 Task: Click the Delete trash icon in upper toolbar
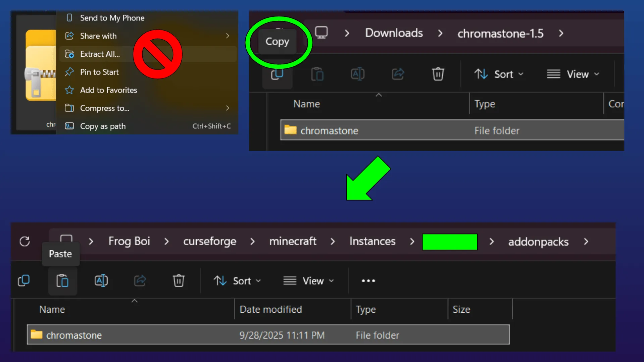[438, 74]
